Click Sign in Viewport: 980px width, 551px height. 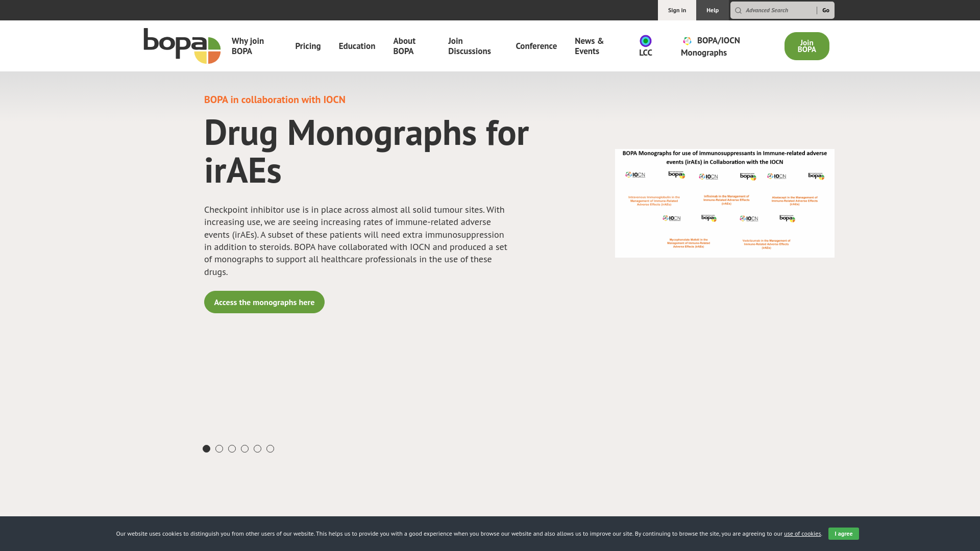tap(677, 10)
